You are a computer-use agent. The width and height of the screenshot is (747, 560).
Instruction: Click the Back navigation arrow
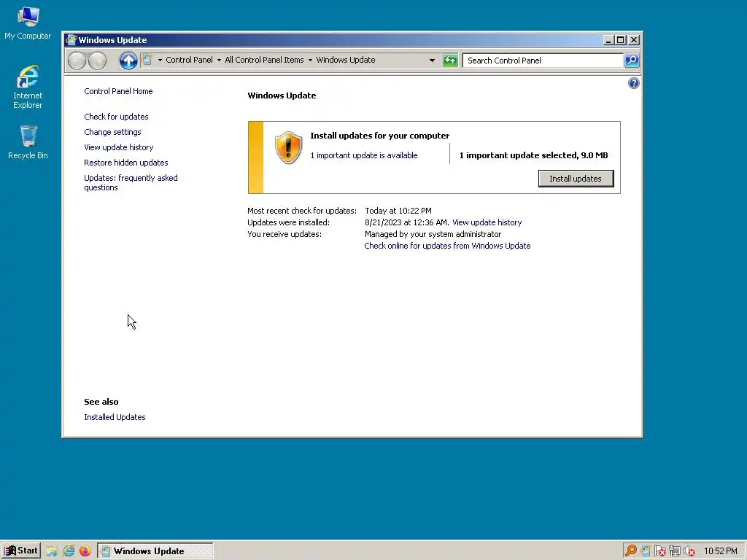pos(77,61)
